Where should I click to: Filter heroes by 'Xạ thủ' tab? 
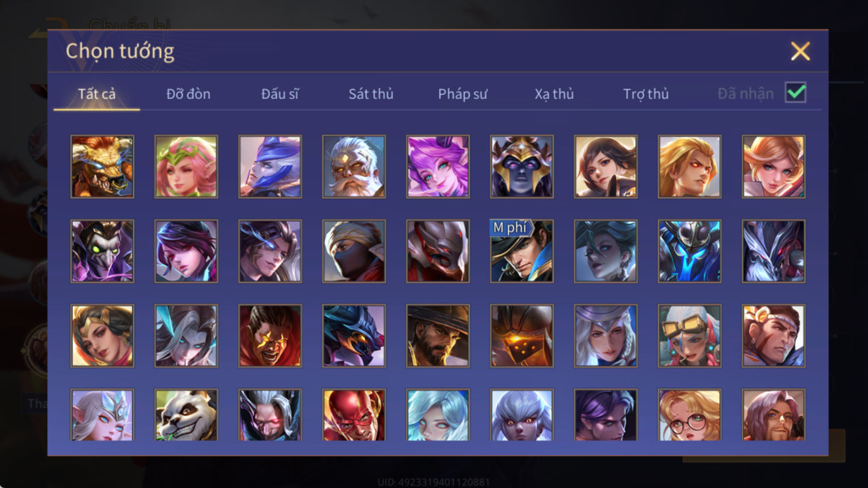(x=554, y=94)
